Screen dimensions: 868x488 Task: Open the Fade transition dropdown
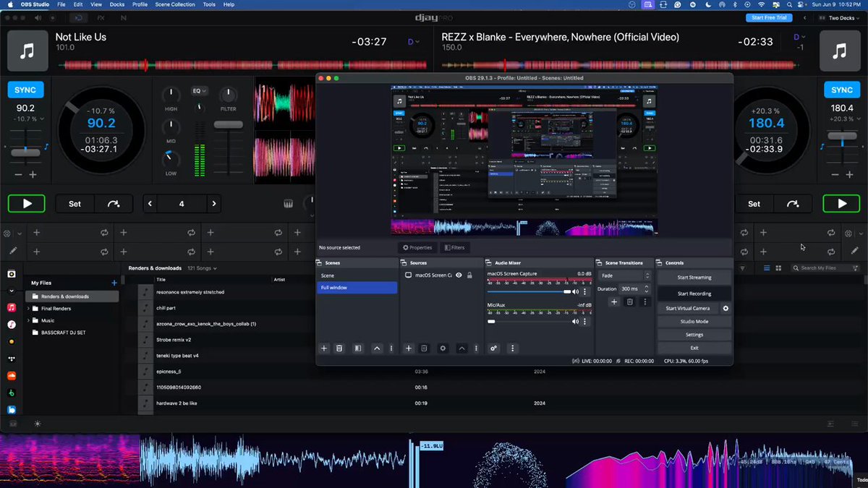tap(625, 275)
